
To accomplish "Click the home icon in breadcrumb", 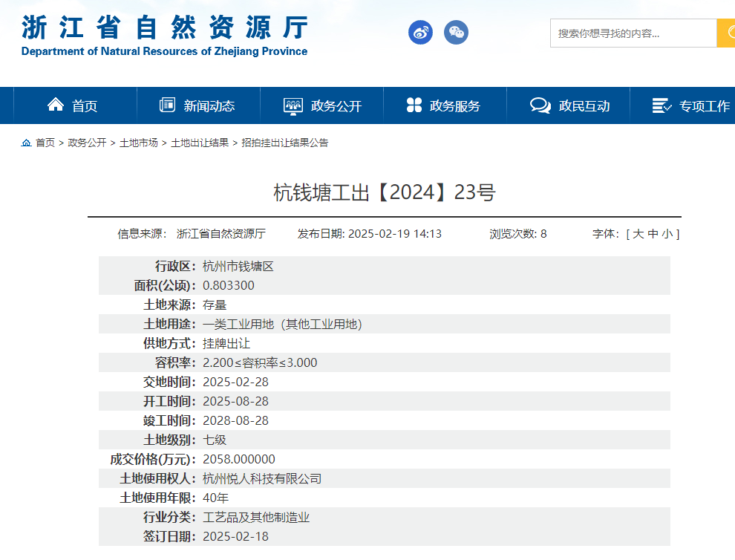I will [26, 143].
